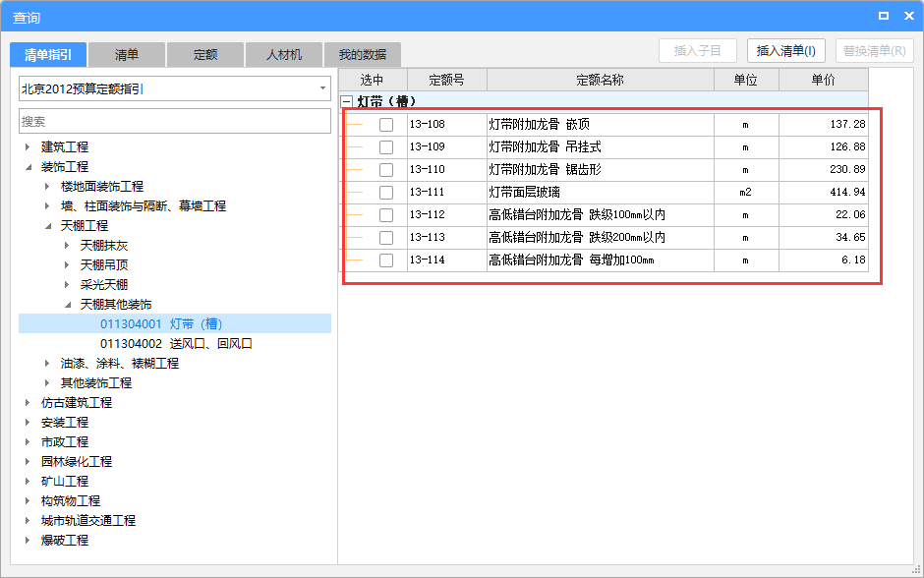Check the box for quota 13-109
924x578 pixels.
click(386, 147)
